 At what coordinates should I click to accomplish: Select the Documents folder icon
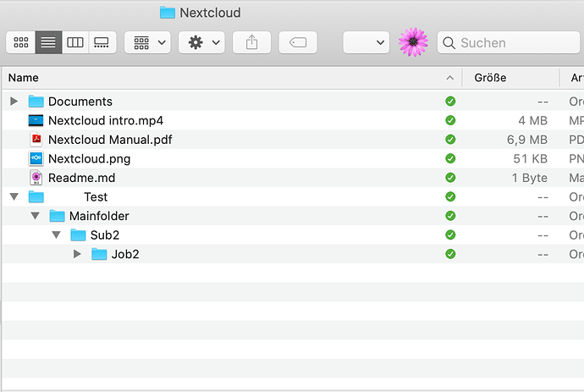click(36, 101)
